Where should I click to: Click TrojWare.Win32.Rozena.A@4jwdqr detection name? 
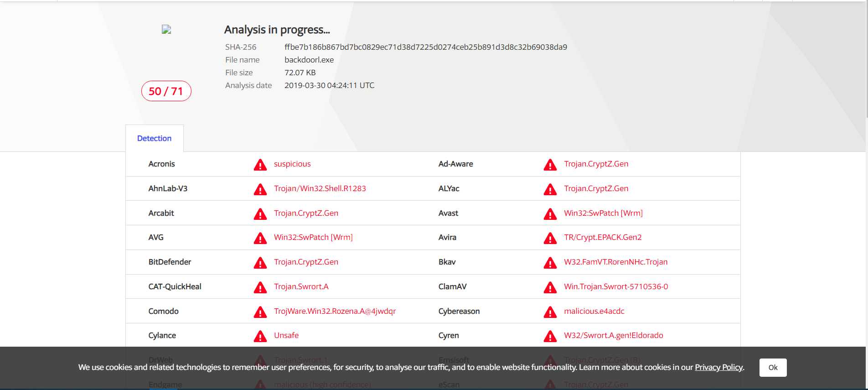(x=335, y=311)
